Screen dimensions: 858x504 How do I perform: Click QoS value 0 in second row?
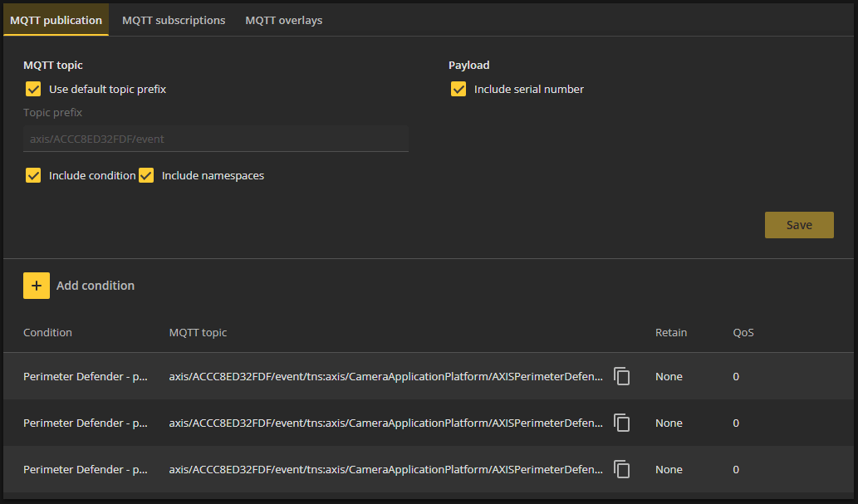tap(736, 423)
